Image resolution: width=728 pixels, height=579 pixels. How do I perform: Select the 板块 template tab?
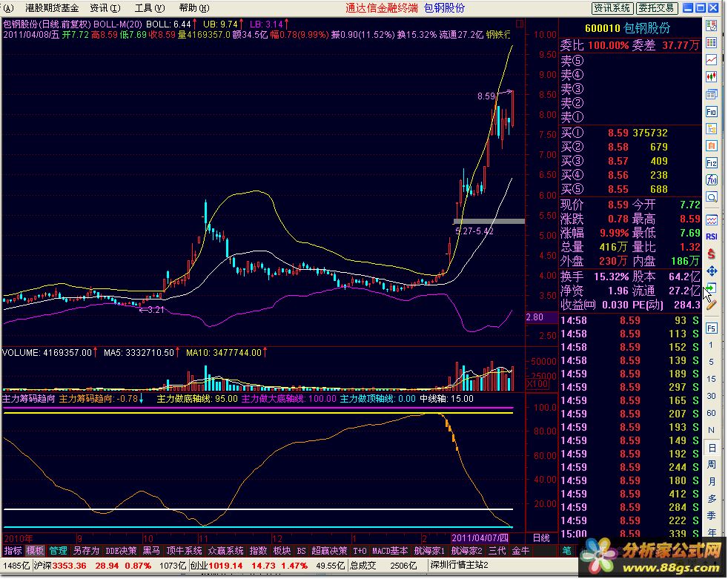(282, 551)
